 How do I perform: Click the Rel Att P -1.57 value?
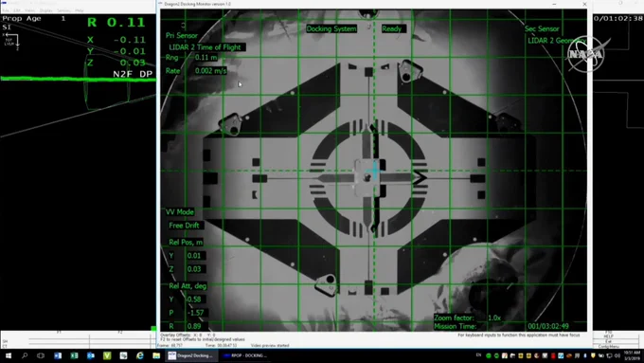(x=196, y=313)
